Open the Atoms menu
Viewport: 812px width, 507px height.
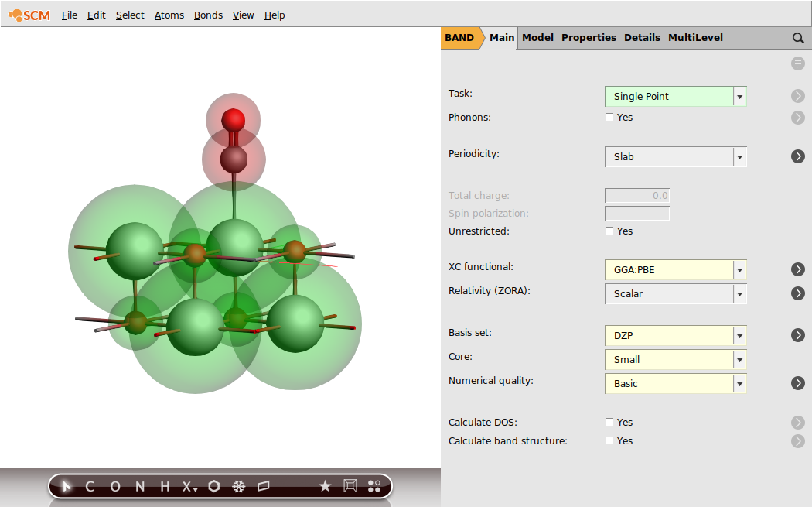coord(169,15)
